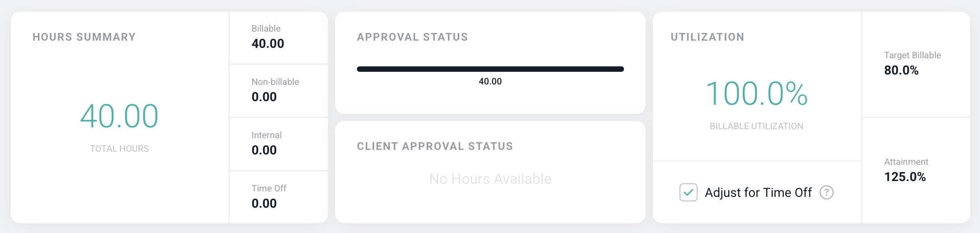Click the Approval Status heading

412,37
